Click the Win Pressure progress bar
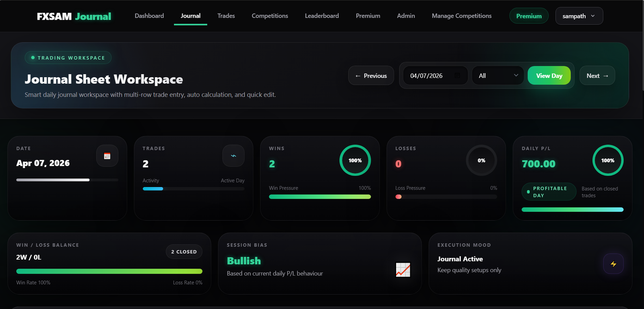The image size is (644, 309). pos(320,197)
